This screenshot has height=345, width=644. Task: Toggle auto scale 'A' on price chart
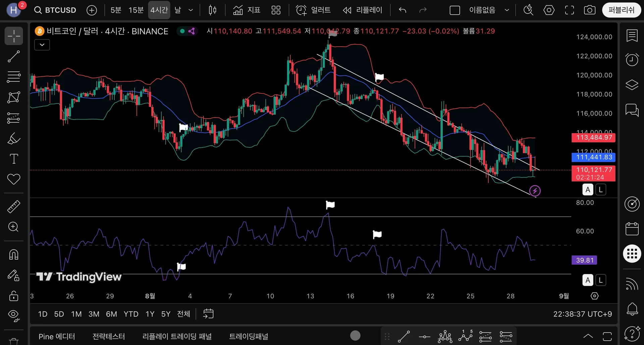click(588, 190)
